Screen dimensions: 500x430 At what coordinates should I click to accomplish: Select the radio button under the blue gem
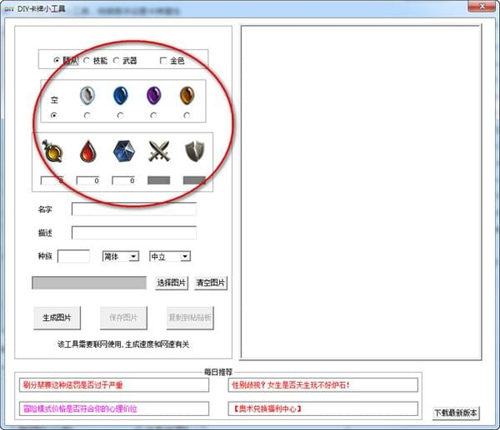click(120, 115)
